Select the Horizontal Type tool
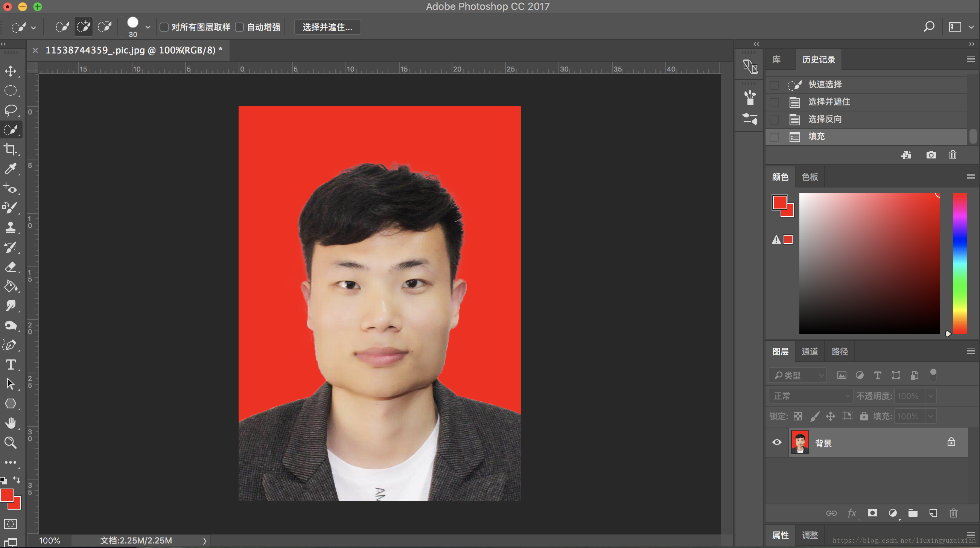The image size is (980, 548). click(x=10, y=365)
